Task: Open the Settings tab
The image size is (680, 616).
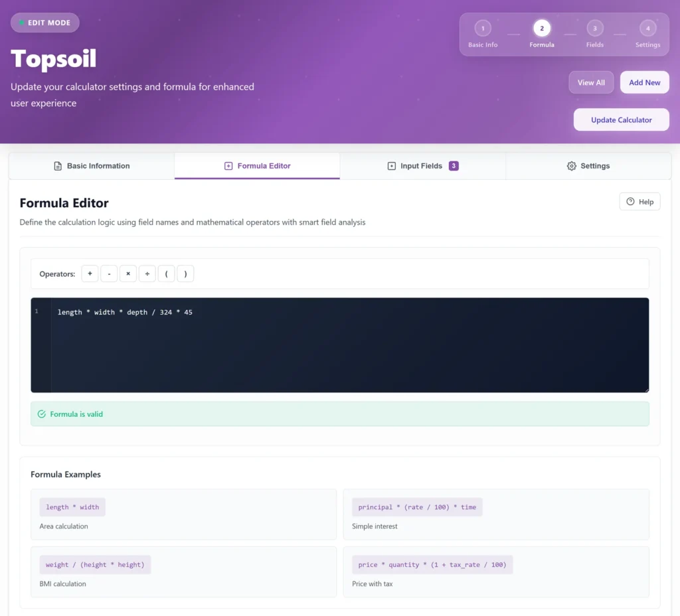Action: coord(588,166)
